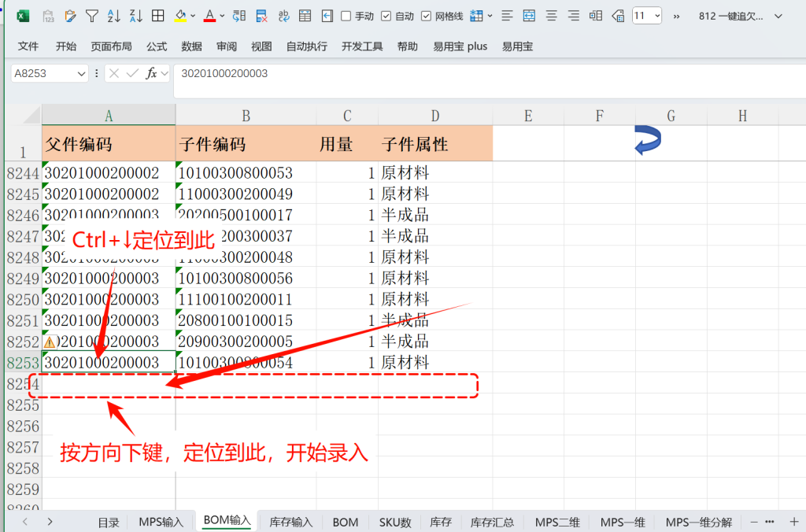Switch to the 库存汇总 sheet tab
806x532 pixels.
[x=492, y=523]
